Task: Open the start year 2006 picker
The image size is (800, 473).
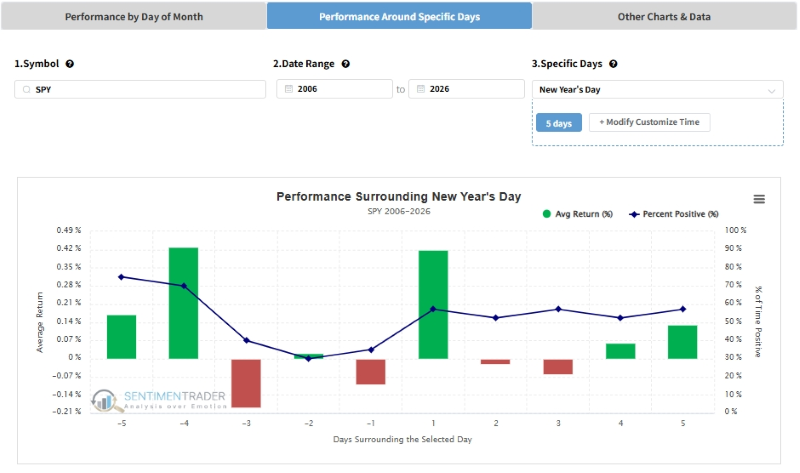Action: click(334, 89)
